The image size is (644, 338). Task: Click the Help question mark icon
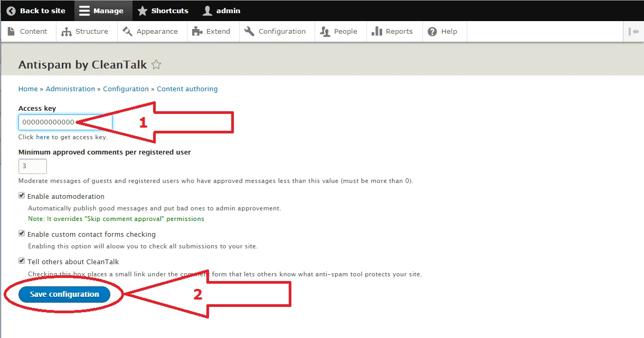(432, 32)
